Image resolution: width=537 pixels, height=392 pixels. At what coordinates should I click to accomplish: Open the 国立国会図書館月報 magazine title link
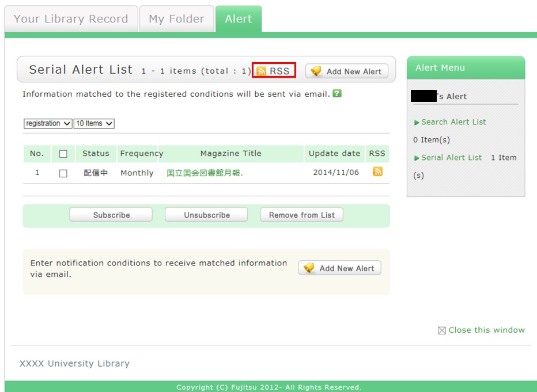tap(205, 173)
